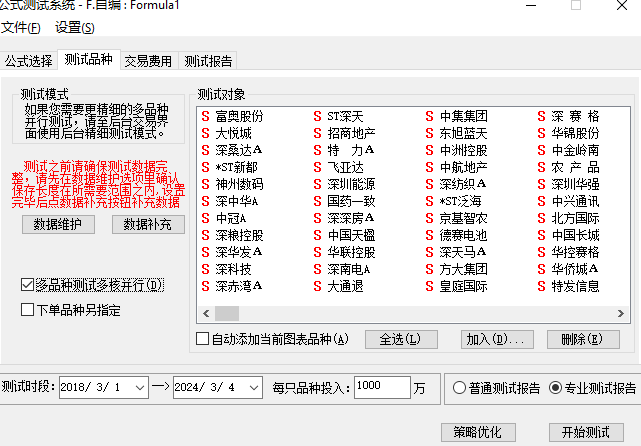Screen dimensions: 641x446
Task: Select stock icon for 深 赛 格
Action: [x=542, y=117]
